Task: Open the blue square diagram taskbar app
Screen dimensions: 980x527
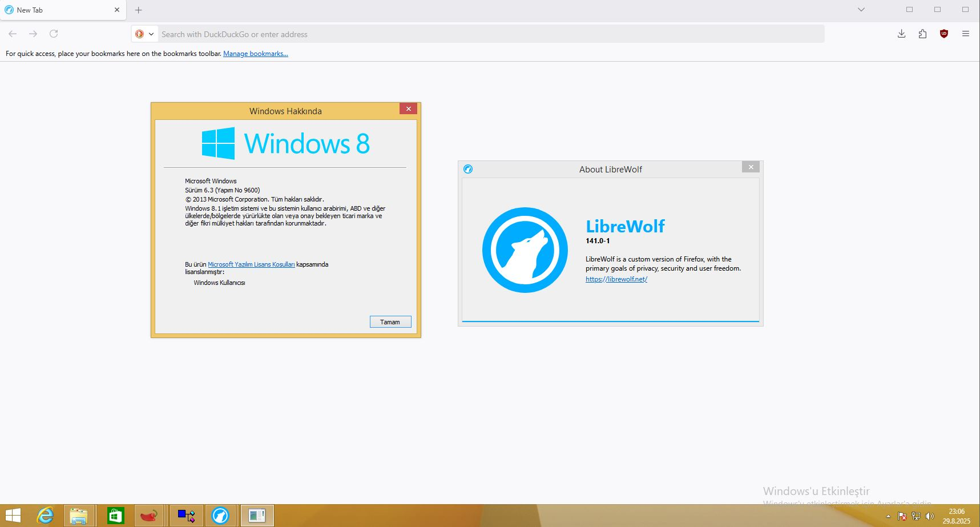Action: 186,516
